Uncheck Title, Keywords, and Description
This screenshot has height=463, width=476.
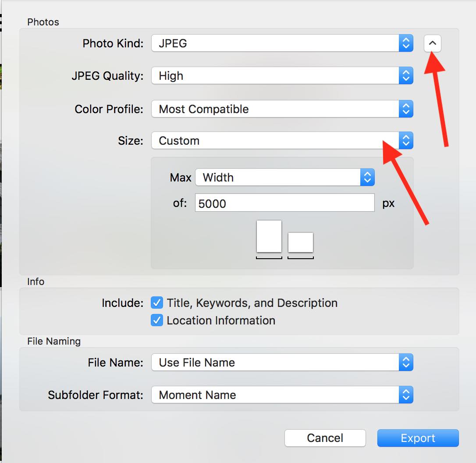coord(157,303)
